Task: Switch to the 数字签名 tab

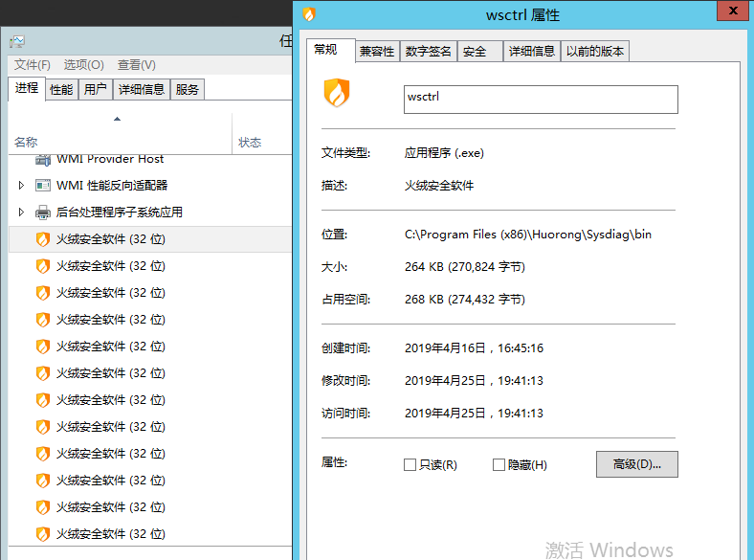Action: (428, 52)
